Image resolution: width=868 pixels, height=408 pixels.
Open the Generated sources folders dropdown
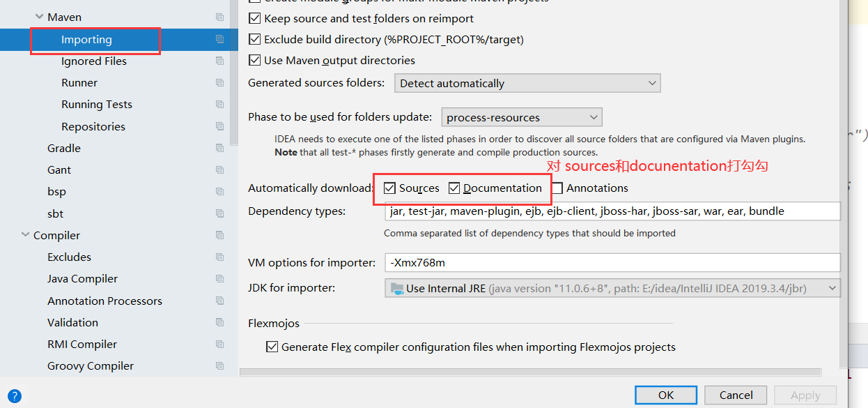527,83
